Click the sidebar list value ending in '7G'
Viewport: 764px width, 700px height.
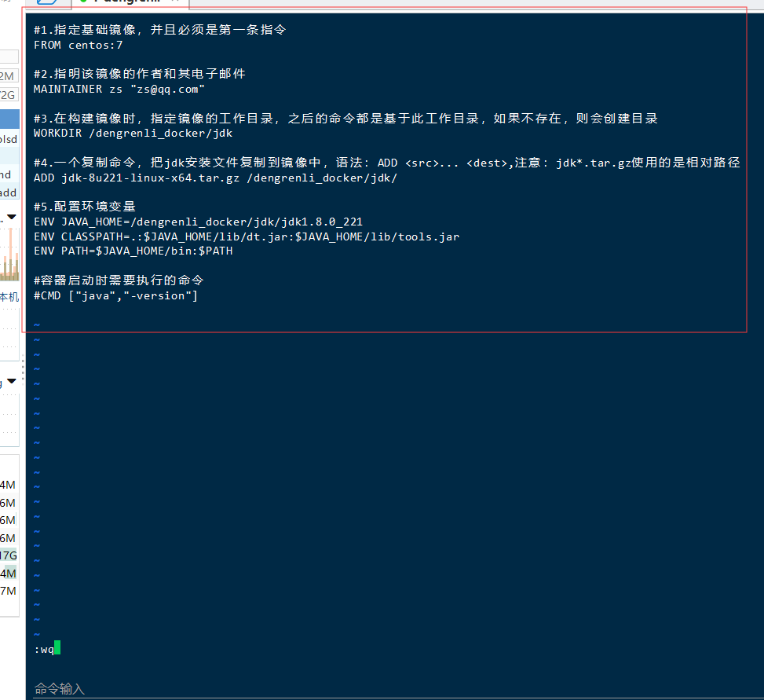[9, 555]
